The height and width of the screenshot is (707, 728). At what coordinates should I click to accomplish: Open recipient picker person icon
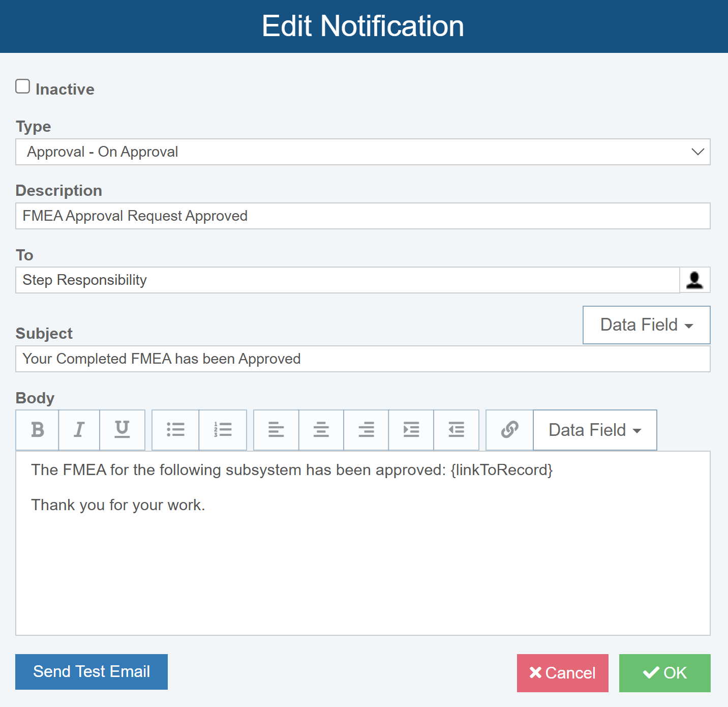[694, 280]
